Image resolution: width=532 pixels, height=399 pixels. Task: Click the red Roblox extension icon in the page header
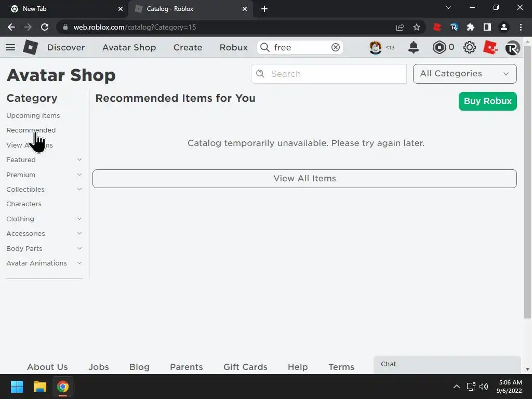tap(490, 47)
